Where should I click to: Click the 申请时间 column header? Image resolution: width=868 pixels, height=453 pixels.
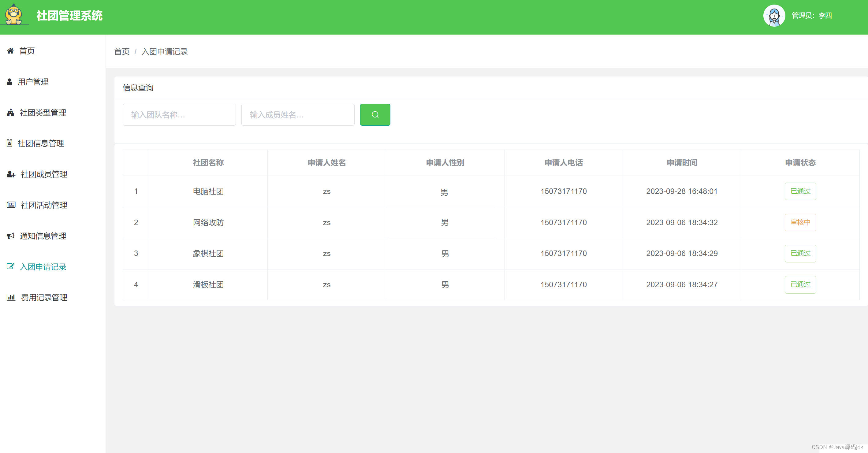[x=682, y=163]
